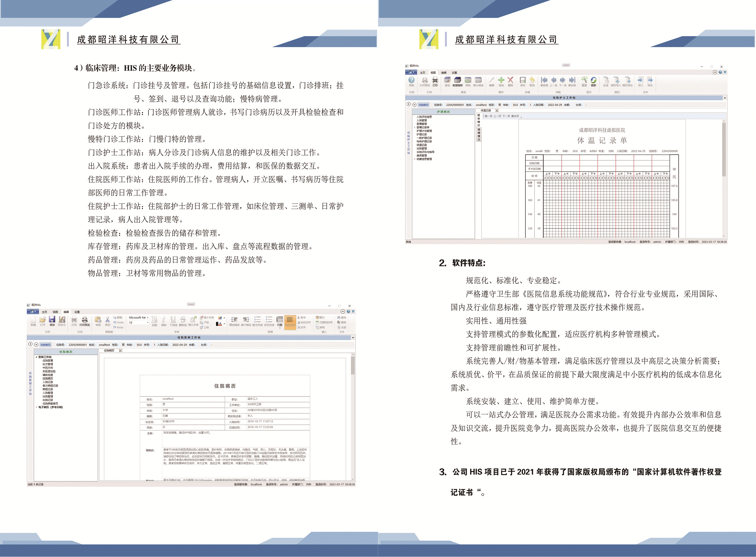
Task: Select 首次病程记录 in doctor tree
Action: [x=50, y=385]
